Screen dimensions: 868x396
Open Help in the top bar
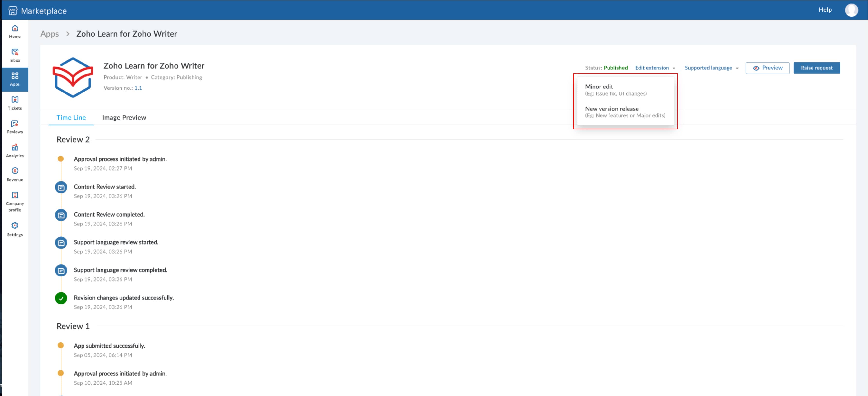[x=825, y=10]
